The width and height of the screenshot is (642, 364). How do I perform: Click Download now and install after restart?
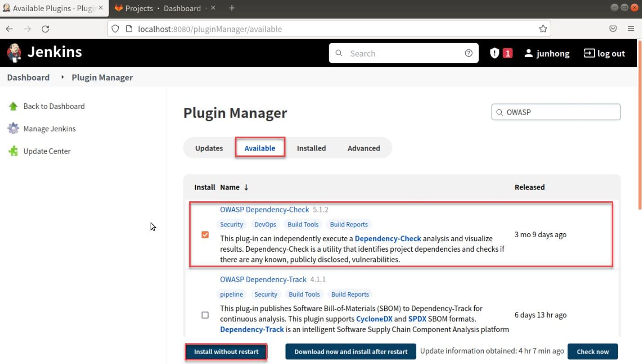(x=351, y=351)
